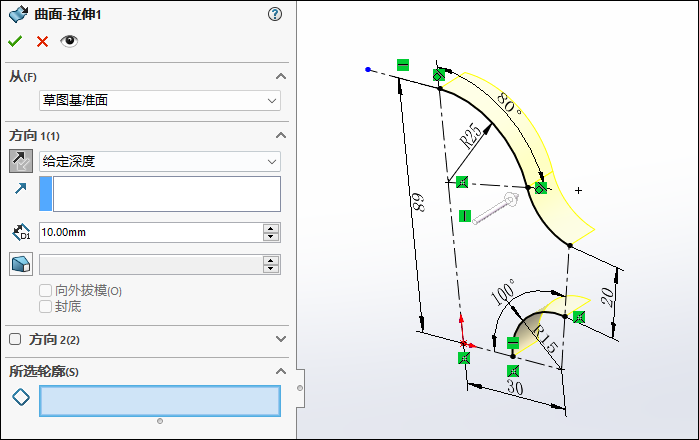Expand the 方向 2(2) section
This screenshot has height=440, width=699.
pos(281,339)
